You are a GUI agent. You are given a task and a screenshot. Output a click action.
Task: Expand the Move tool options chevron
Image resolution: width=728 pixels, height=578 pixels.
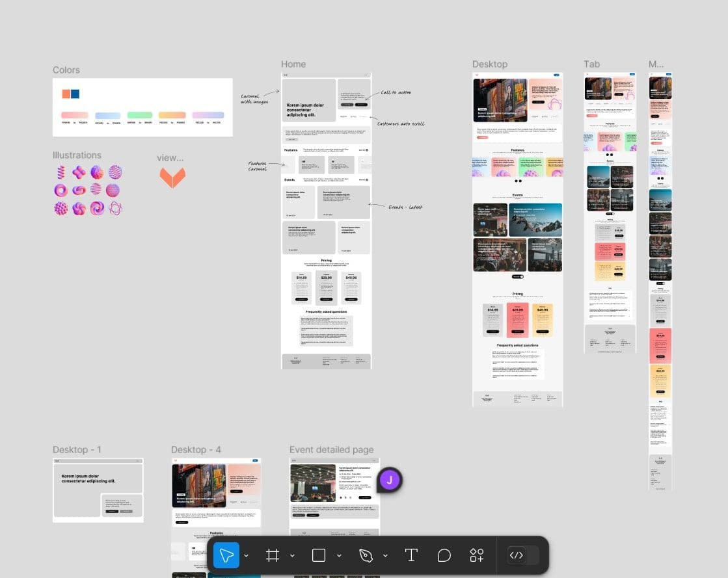tap(246, 556)
